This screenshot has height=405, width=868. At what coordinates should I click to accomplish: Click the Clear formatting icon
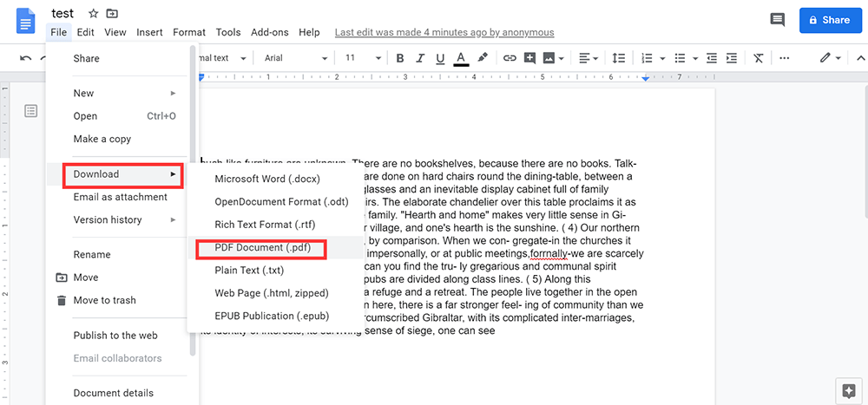759,58
